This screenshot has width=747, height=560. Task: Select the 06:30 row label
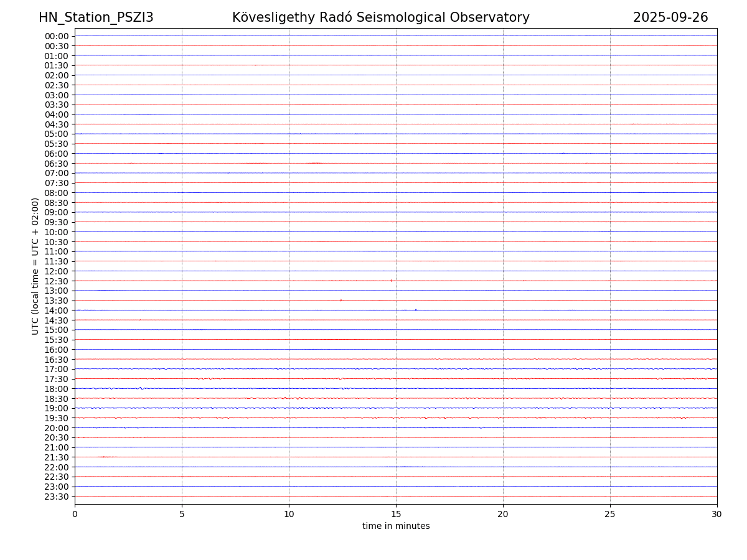(x=57, y=164)
